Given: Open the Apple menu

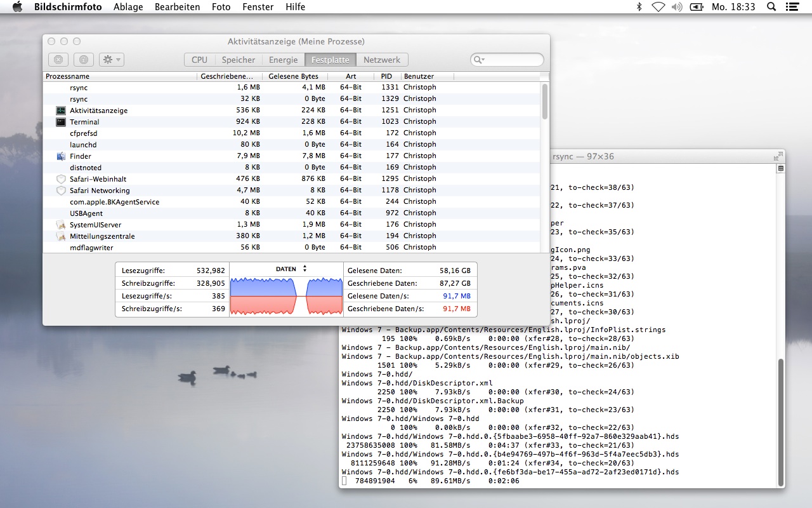Looking at the screenshot, I should point(17,7).
